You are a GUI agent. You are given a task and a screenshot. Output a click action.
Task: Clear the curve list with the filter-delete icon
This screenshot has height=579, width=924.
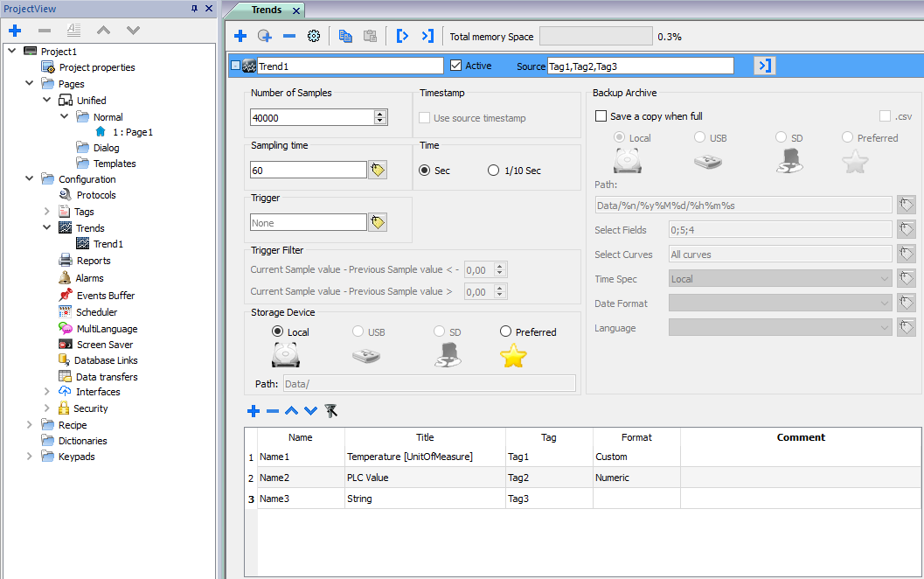pos(332,410)
